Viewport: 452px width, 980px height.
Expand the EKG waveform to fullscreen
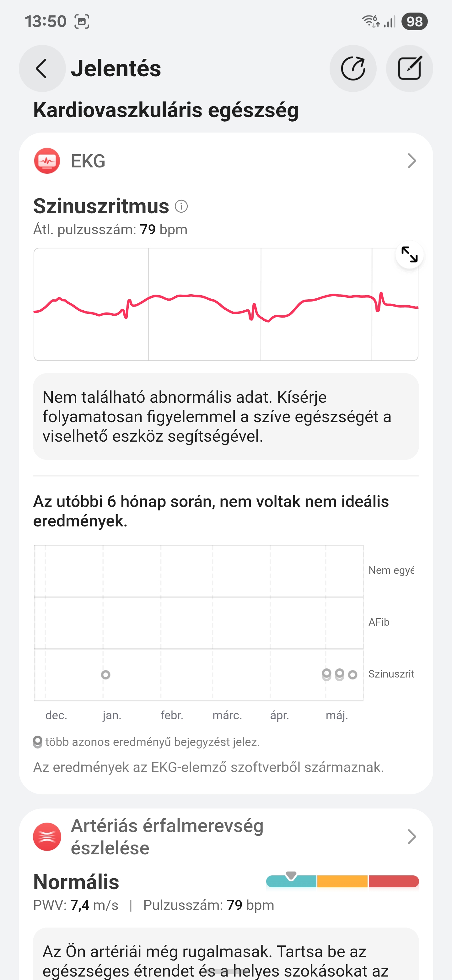409,254
